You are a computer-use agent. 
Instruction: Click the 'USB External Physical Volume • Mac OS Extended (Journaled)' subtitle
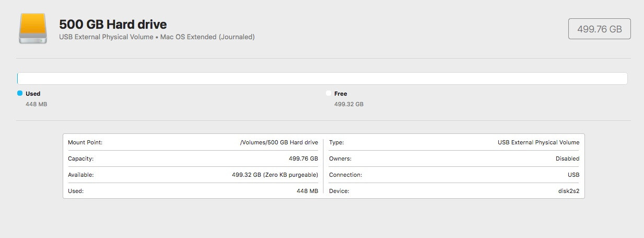tap(157, 37)
